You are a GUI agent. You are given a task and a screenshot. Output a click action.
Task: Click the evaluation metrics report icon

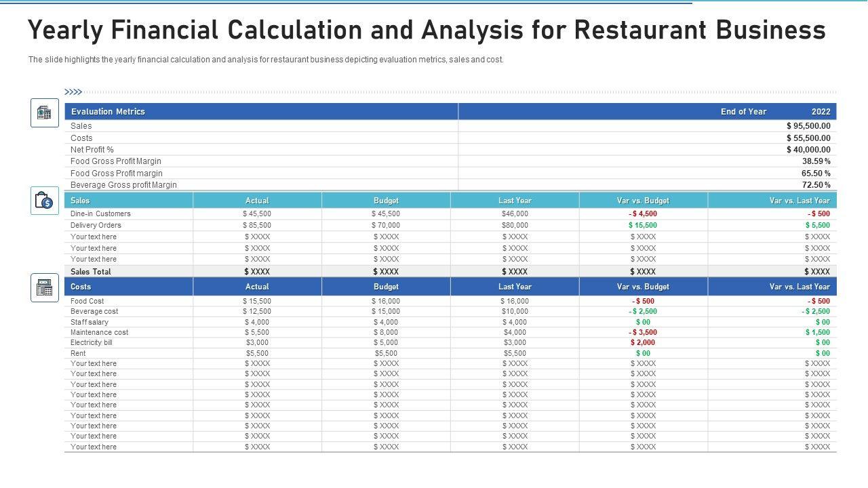tap(45, 113)
